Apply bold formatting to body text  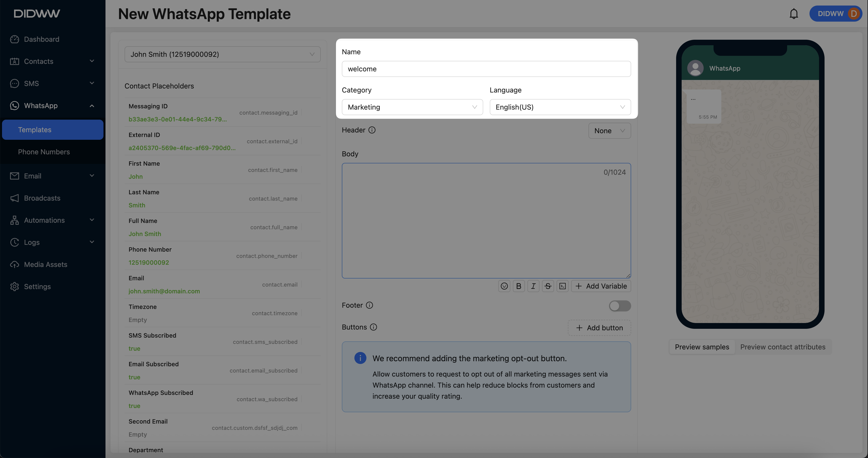point(519,286)
